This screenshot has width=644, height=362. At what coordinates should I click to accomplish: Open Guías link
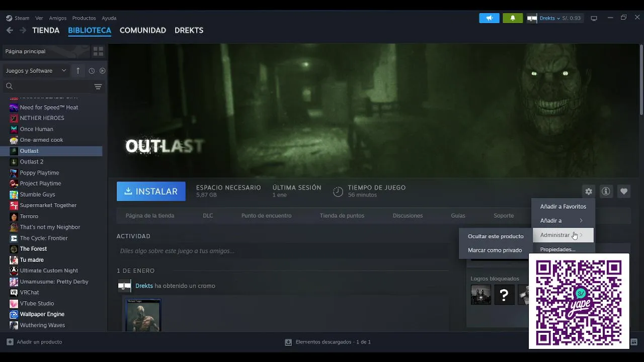[458, 216]
